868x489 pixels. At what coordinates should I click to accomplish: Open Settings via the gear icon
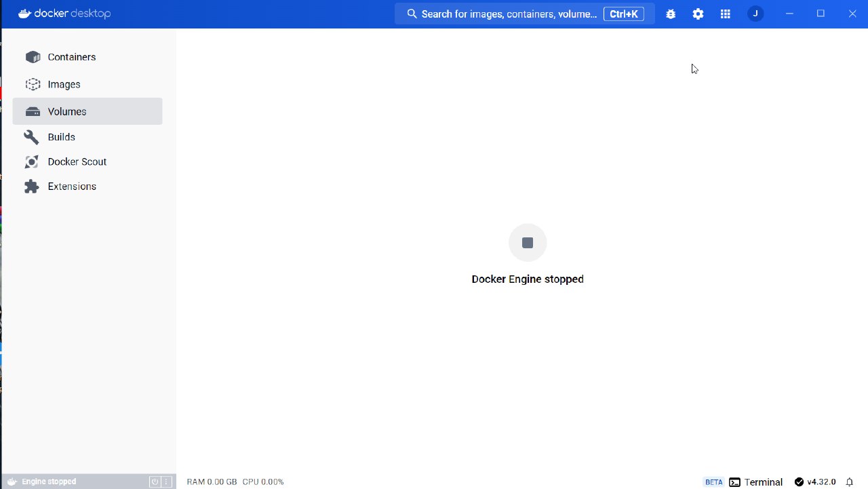(x=698, y=14)
